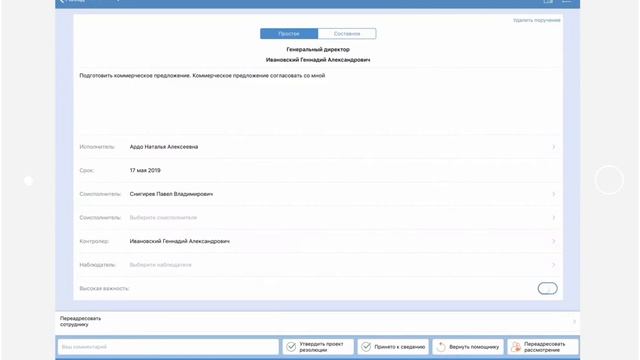The image size is (640, 360).
Task: Toggle the Высокая важность switch
Action: click(x=547, y=289)
